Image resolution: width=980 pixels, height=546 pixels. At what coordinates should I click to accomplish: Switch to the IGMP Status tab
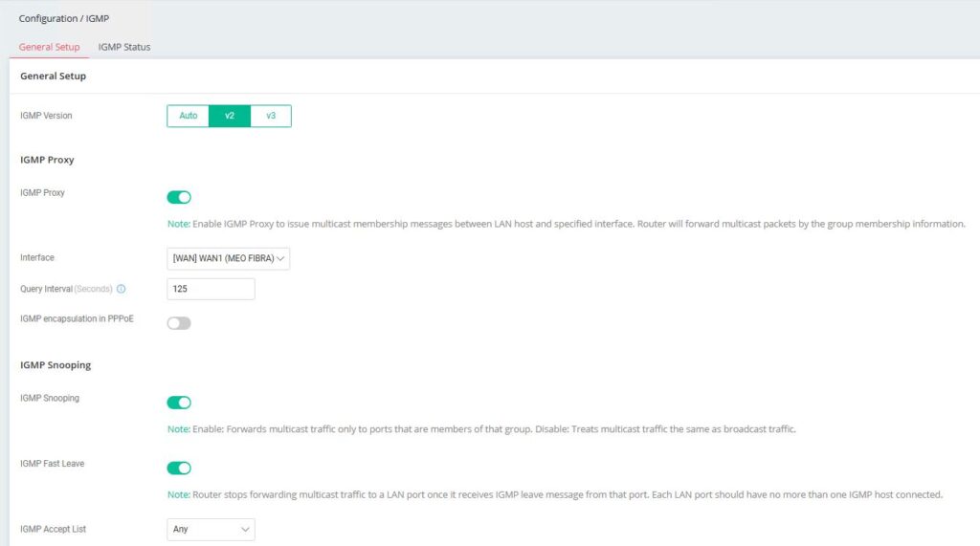coord(124,47)
